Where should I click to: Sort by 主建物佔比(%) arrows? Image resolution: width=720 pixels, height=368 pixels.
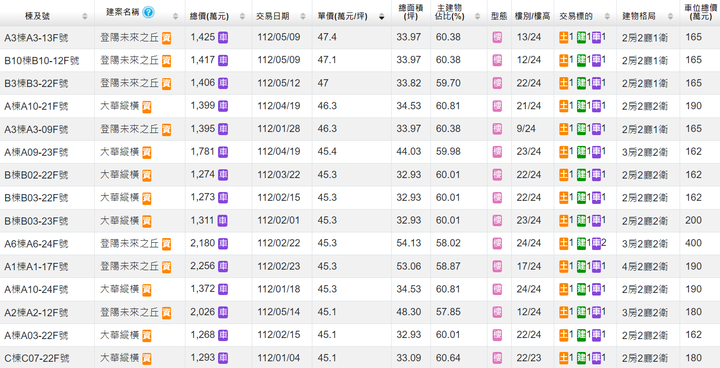478,17
